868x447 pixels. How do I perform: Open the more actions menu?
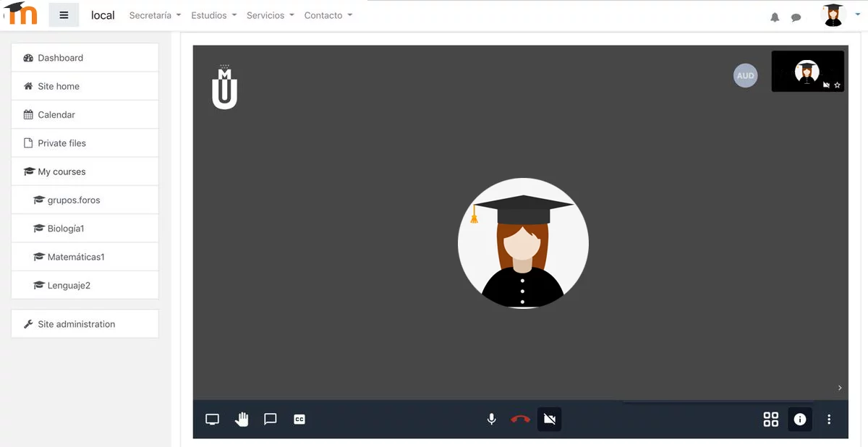click(829, 420)
